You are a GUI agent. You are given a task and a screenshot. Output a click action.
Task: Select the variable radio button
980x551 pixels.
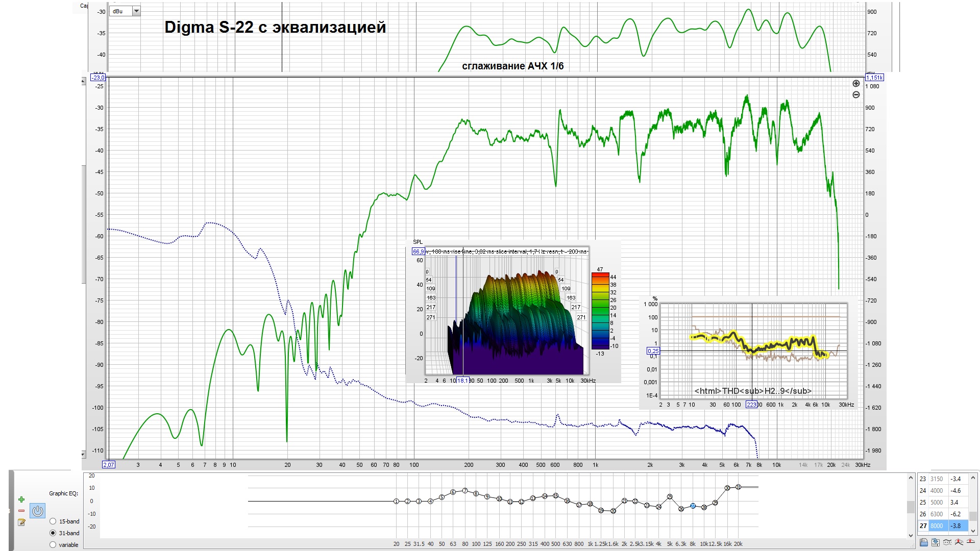coord(53,545)
